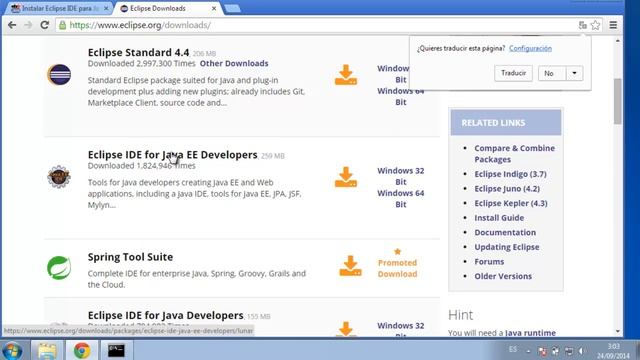Click the scrollbar down arrow
Image resolution: width=640 pixels, height=360 pixels.
pyautogui.click(x=618, y=332)
